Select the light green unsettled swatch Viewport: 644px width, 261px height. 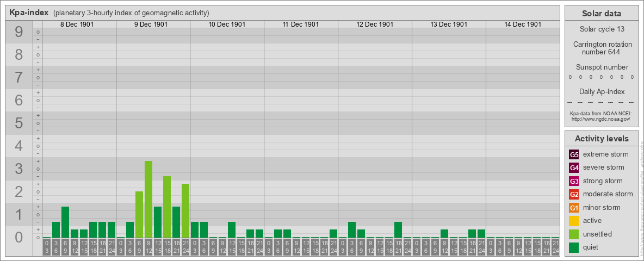click(574, 234)
